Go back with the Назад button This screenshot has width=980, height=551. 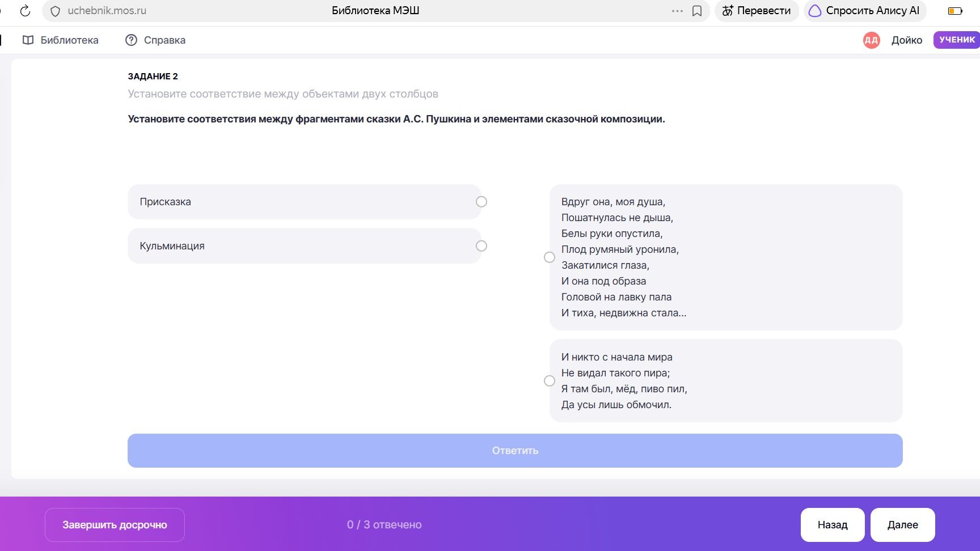click(833, 525)
